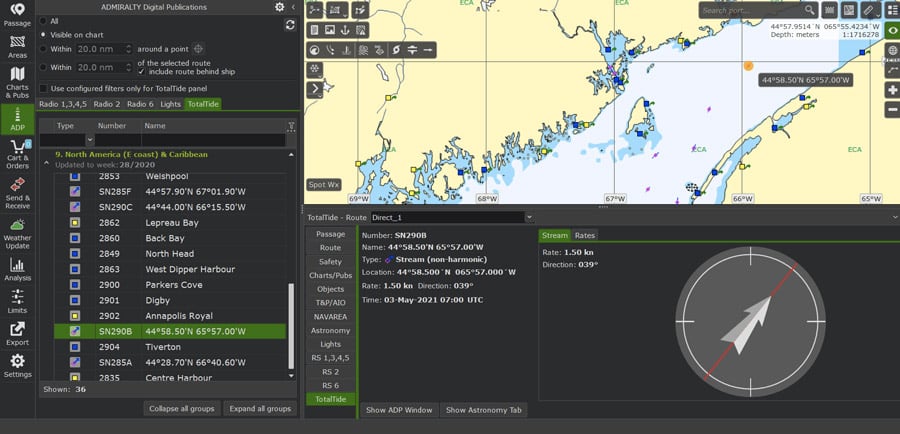The image size is (900, 434).
Task: Select the Visible on chart option
Action: (43, 34)
